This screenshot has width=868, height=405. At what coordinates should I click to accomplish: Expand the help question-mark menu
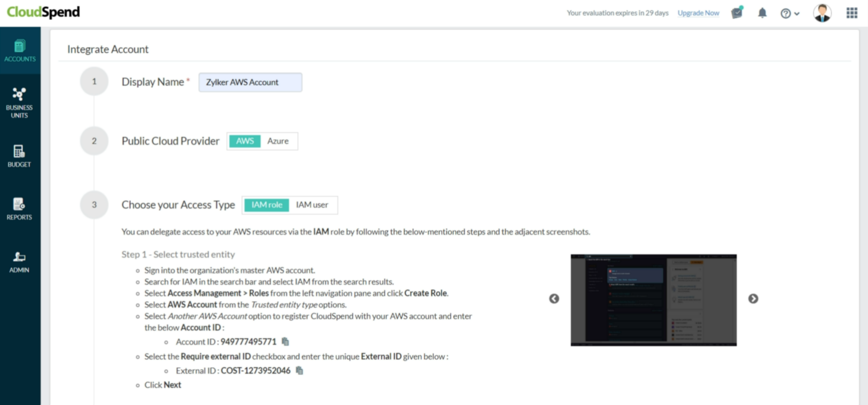point(790,13)
